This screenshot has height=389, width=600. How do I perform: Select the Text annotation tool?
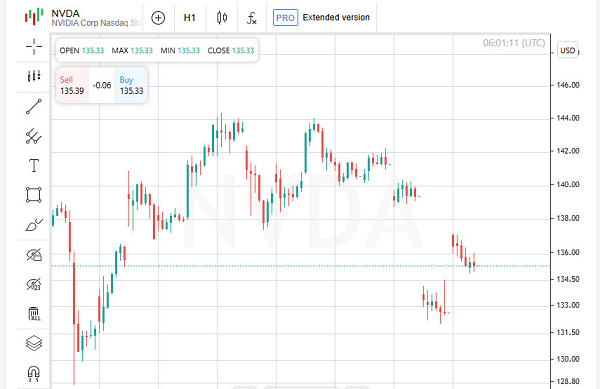pyautogui.click(x=34, y=166)
